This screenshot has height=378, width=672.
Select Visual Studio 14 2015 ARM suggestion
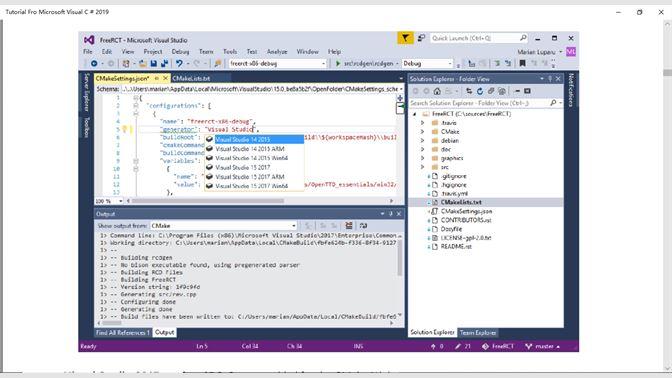(x=250, y=149)
